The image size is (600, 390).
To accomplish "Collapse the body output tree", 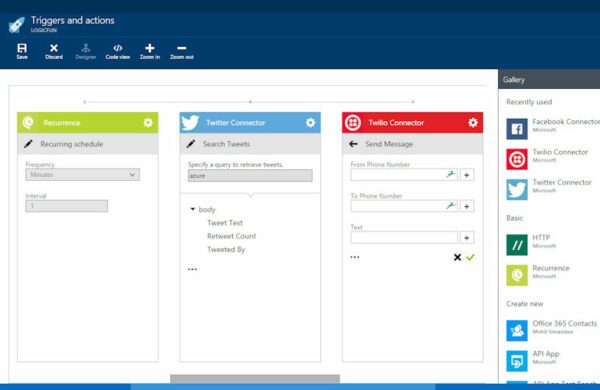I will pos(192,209).
